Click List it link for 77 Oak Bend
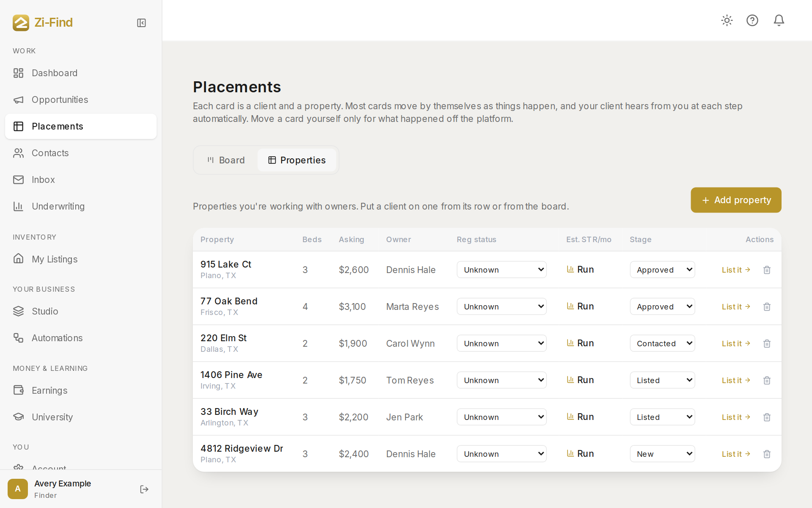The height and width of the screenshot is (508, 812). (736, 306)
